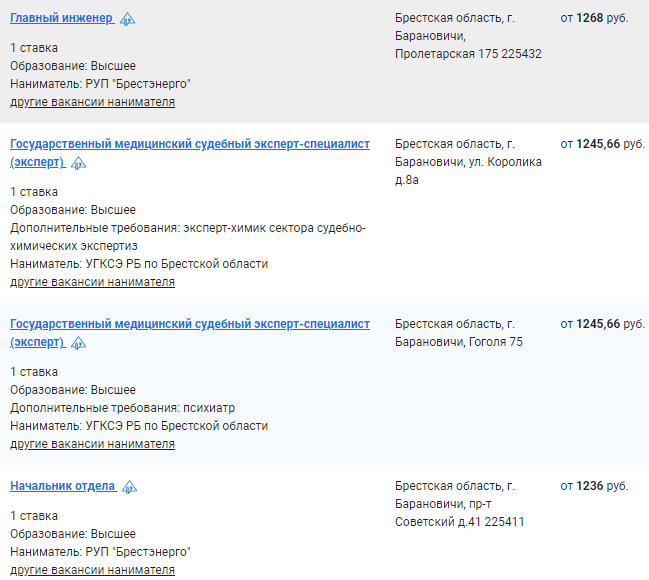Open the эксперт-специалист vacancy on ул. Королика

point(190,153)
